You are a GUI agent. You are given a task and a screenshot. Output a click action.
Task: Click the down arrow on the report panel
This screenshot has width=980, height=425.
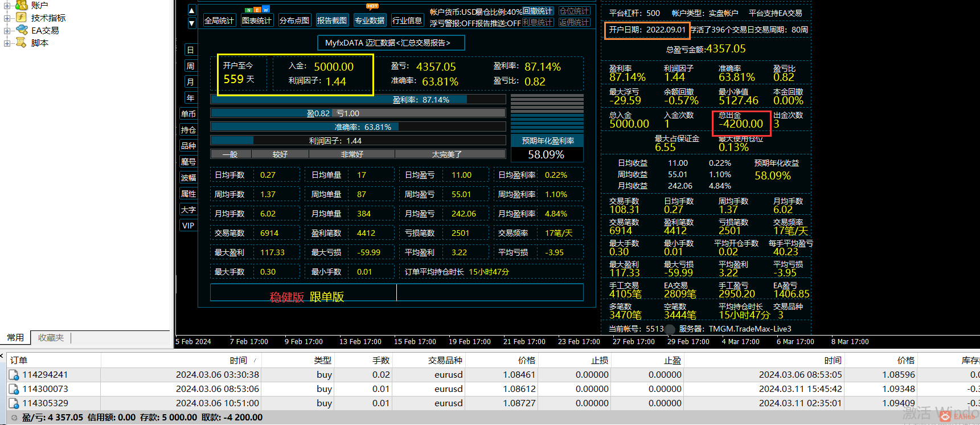click(192, 23)
